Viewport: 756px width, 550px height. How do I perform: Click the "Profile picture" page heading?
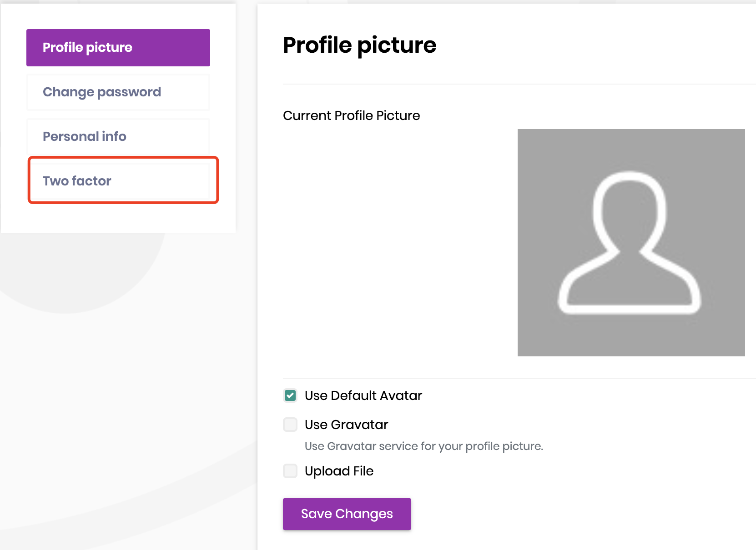[359, 45]
